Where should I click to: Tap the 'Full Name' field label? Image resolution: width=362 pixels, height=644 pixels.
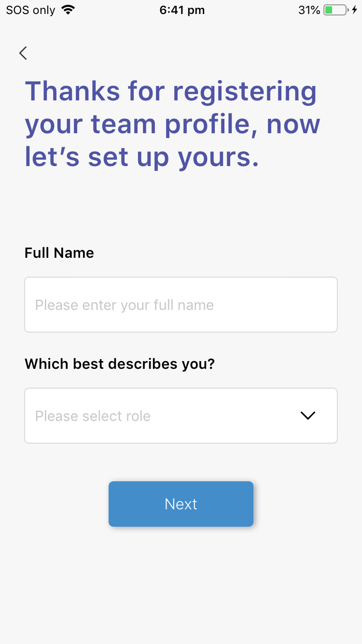pos(59,253)
